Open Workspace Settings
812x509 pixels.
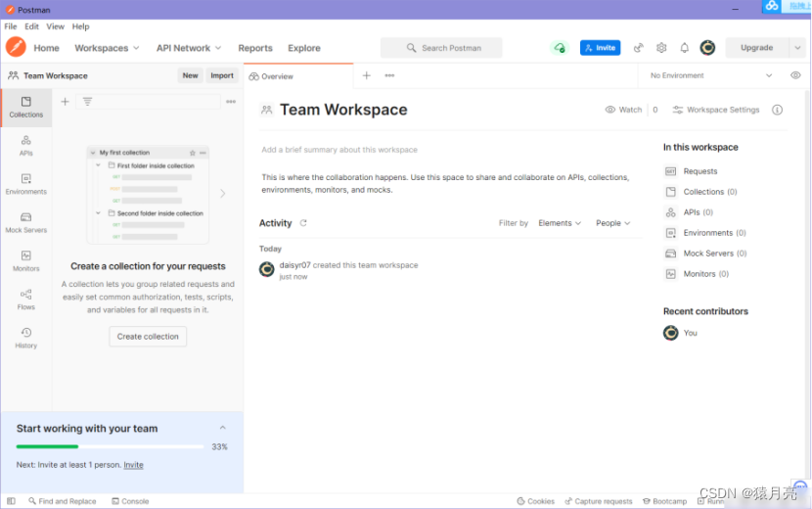point(716,110)
